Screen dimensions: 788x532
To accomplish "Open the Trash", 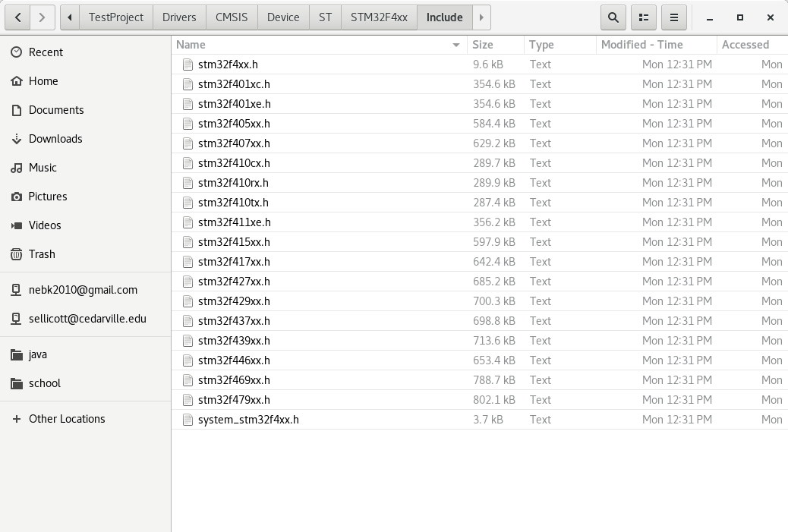I will click(x=86, y=254).
